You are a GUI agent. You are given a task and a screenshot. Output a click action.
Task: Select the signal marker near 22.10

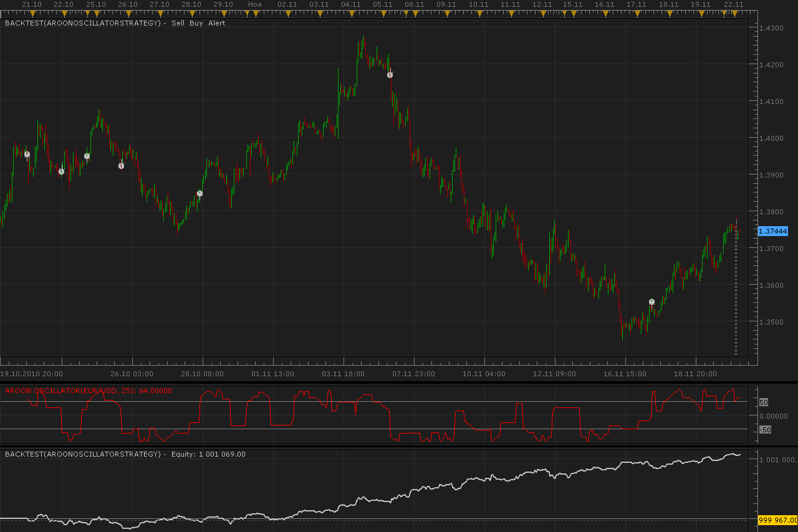[x=61, y=171]
